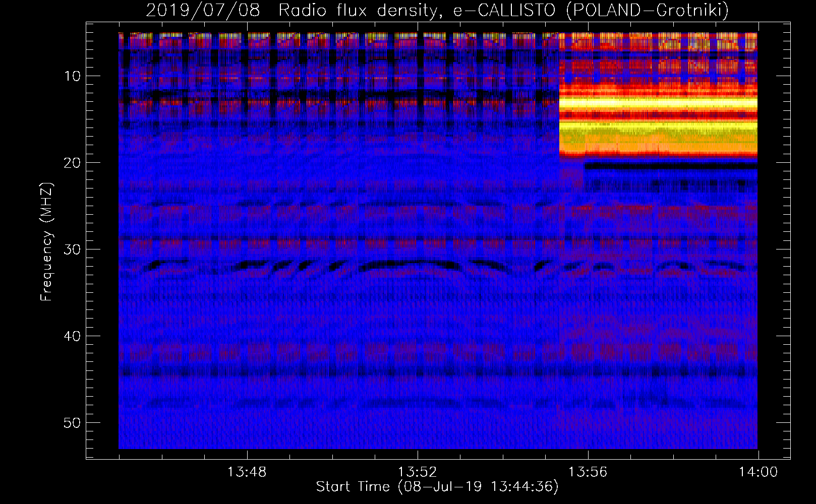Click the plot title "Radio flux density, e-CALLISTO (POLAND-Grotniki)"
Viewport: 816px width, 504px height.
[x=503, y=11]
